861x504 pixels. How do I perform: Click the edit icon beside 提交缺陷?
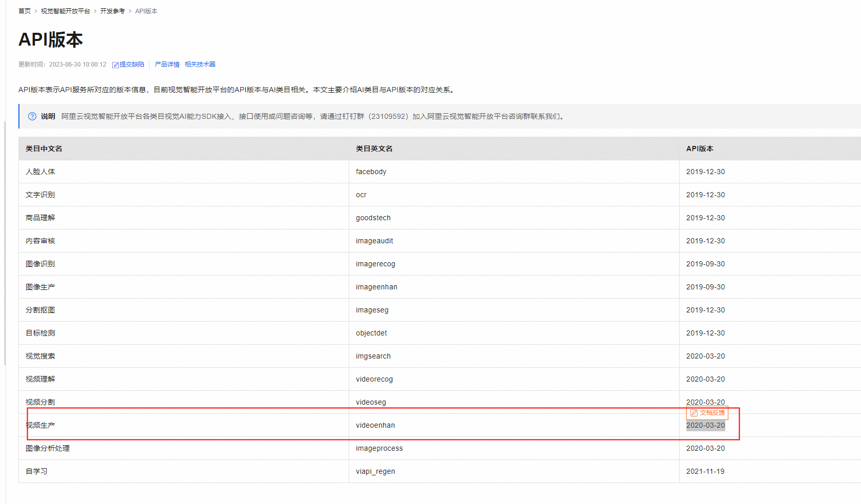click(115, 65)
